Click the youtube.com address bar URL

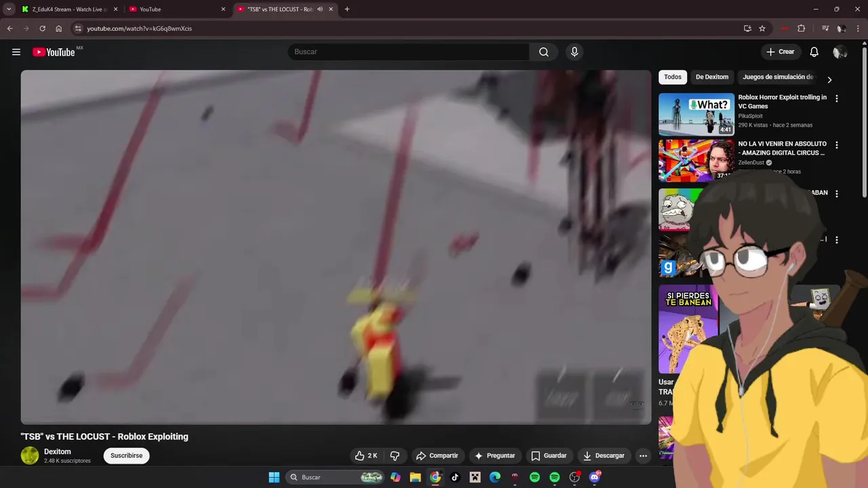point(139,28)
